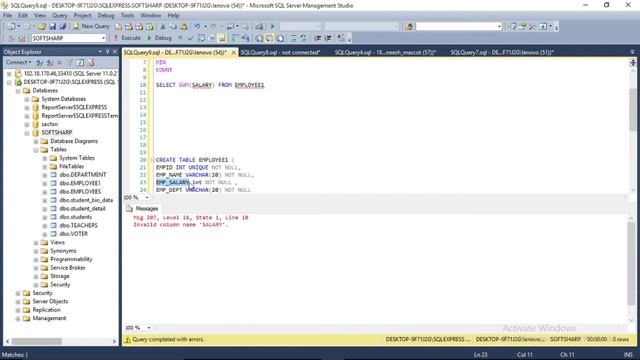Click the Display Estimated Execution Plan icon
Viewport: 640px width, 360px height.
click(201, 38)
